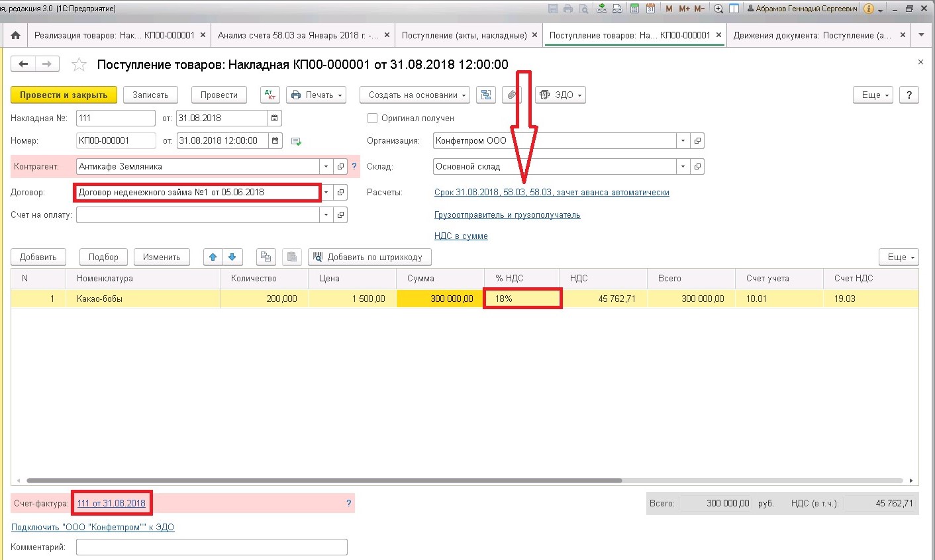Open help question mark button
This screenshot has height=560, width=935.
(909, 95)
